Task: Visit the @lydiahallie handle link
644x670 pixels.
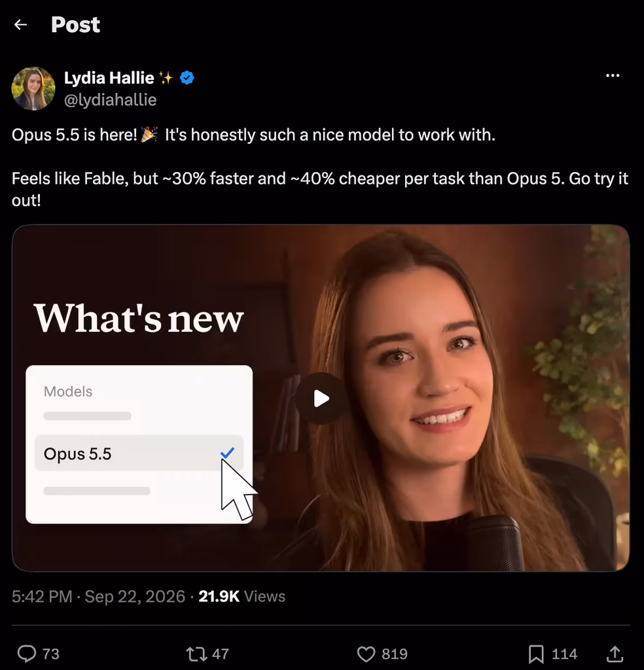Action: pyautogui.click(x=110, y=100)
